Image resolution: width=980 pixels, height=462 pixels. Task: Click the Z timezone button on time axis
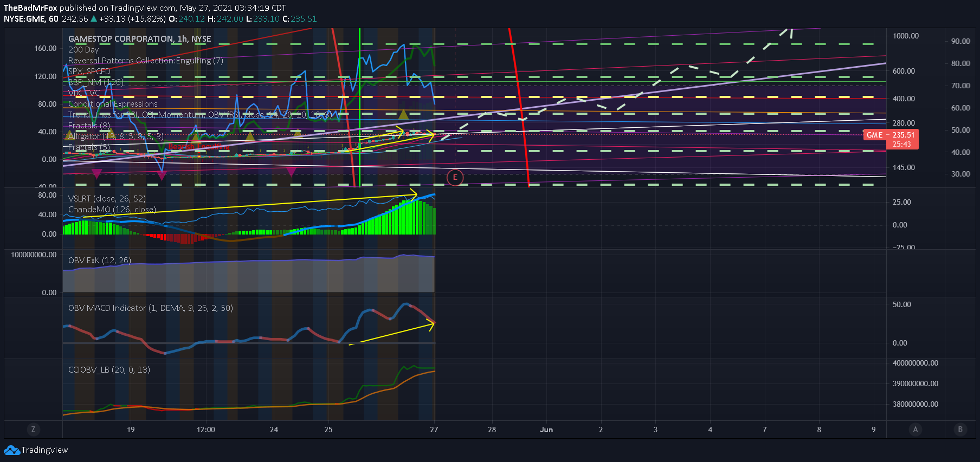click(x=33, y=430)
